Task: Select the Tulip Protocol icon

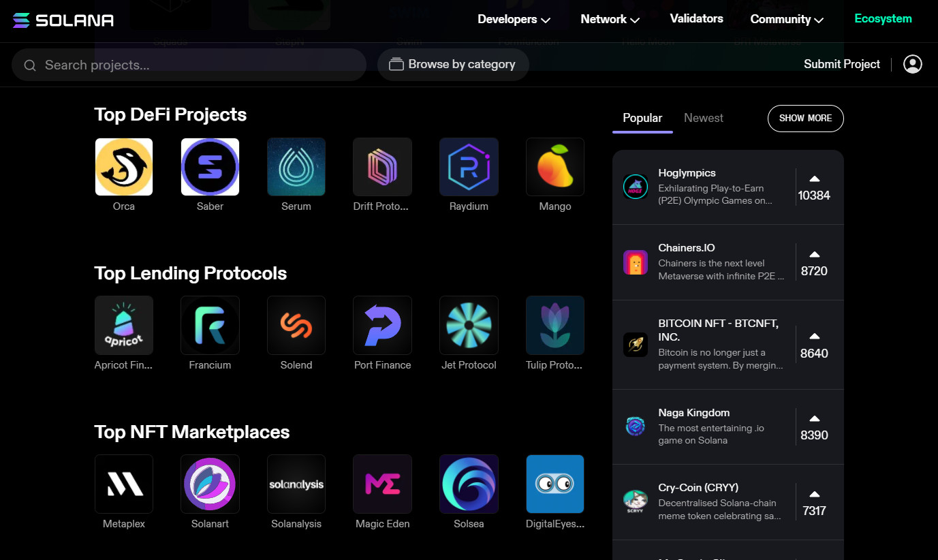Action: [x=555, y=325]
